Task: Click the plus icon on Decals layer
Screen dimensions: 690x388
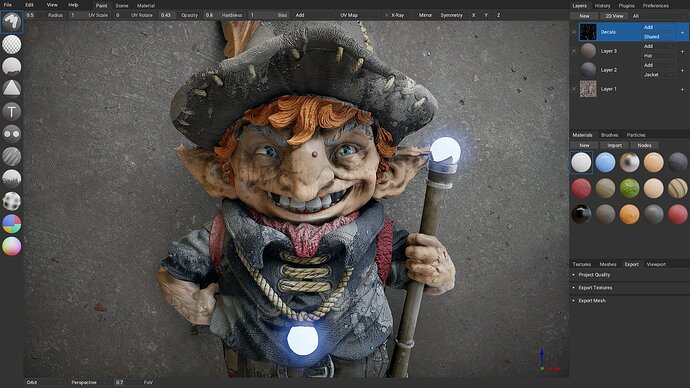Action: pos(683,32)
